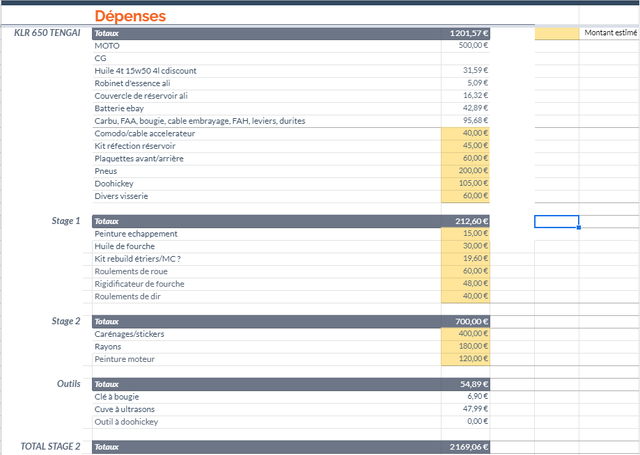The width and height of the screenshot is (640, 455).
Task: Select 'Peinture echappement' cell
Action: pos(267,234)
